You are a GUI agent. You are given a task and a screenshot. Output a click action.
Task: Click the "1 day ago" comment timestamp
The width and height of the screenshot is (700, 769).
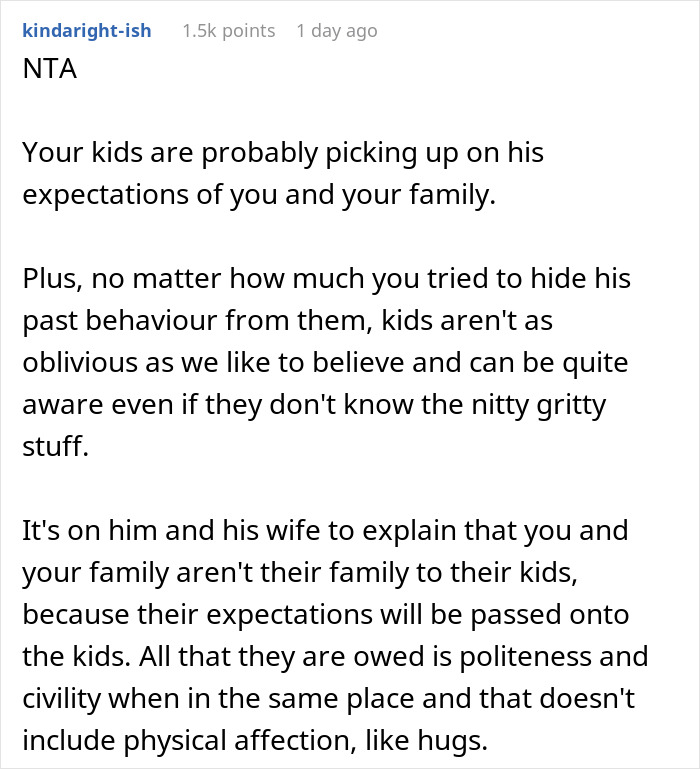point(337,31)
